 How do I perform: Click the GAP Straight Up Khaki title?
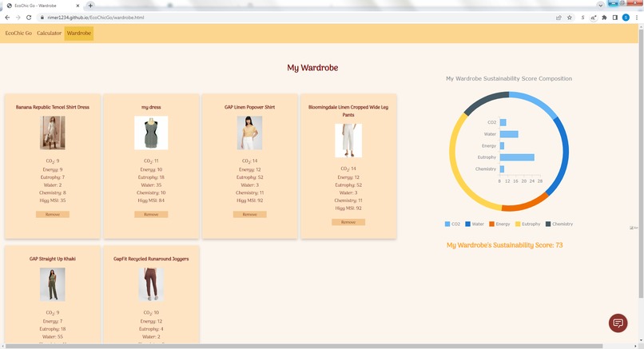[53, 259]
